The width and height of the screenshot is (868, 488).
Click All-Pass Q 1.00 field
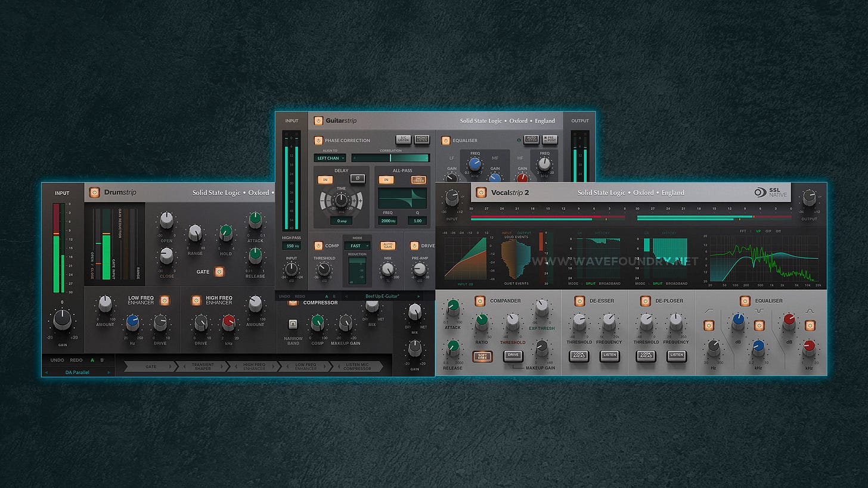417,220
